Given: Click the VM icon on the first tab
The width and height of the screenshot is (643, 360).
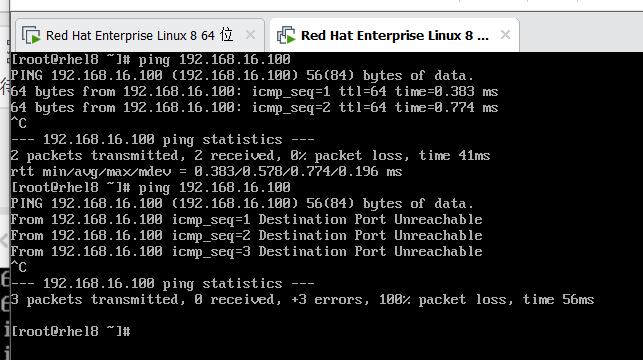Looking at the screenshot, I should [31, 35].
